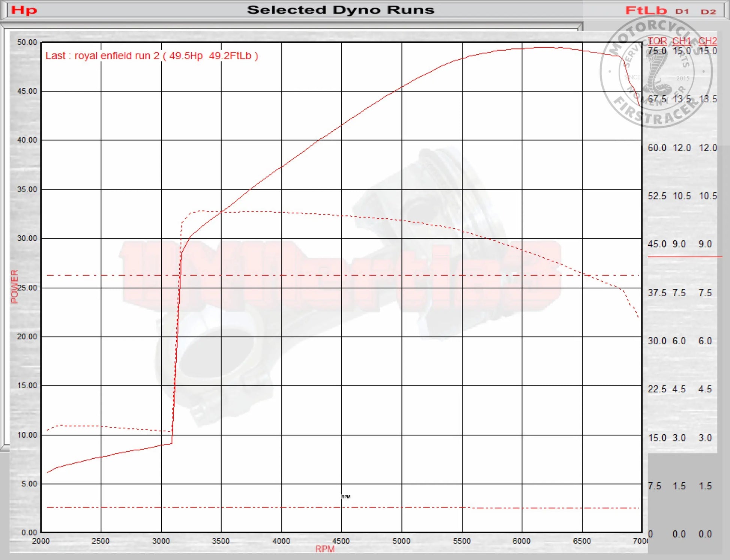The height and width of the screenshot is (560, 730).
Task: Click the red marker line below 45.0 torque
Action: pos(685,257)
